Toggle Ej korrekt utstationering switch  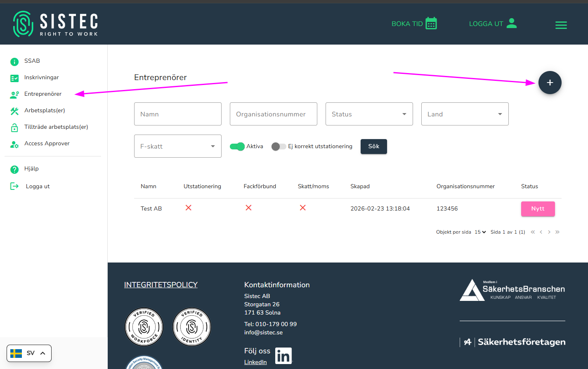(279, 147)
